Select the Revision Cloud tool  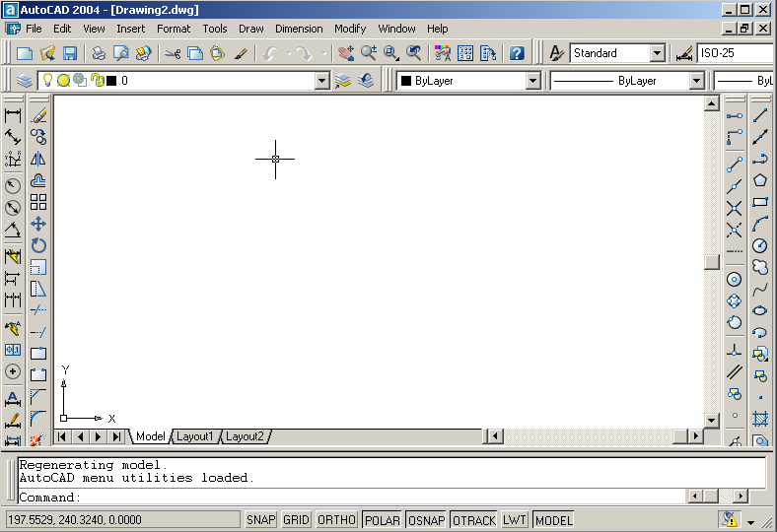(760, 267)
